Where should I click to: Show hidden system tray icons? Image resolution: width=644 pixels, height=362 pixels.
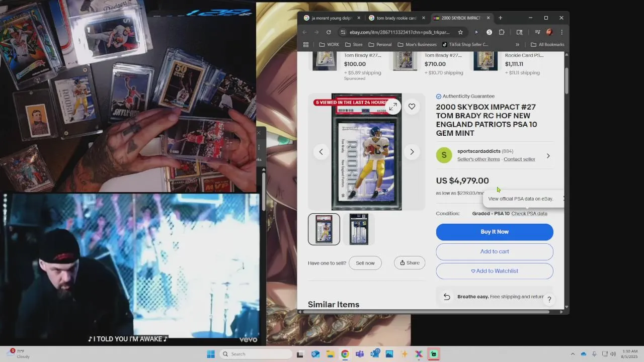point(573,354)
